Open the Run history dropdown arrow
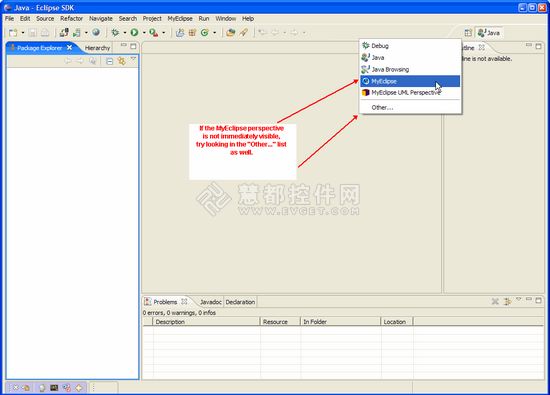 144,33
